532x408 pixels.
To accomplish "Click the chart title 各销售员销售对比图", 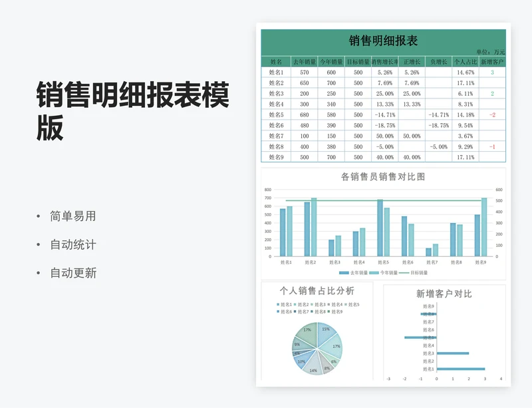I will pyautogui.click(x=383, y=176).
